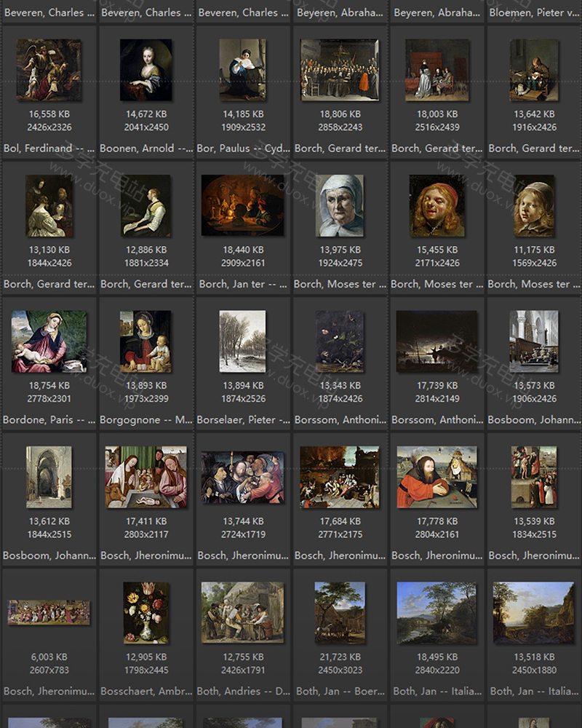Screen dimensions: 582x728
Task: Open the 18,806 KB Borch, Gerard ter thumbnail
Action: click(x=340, y=70)
